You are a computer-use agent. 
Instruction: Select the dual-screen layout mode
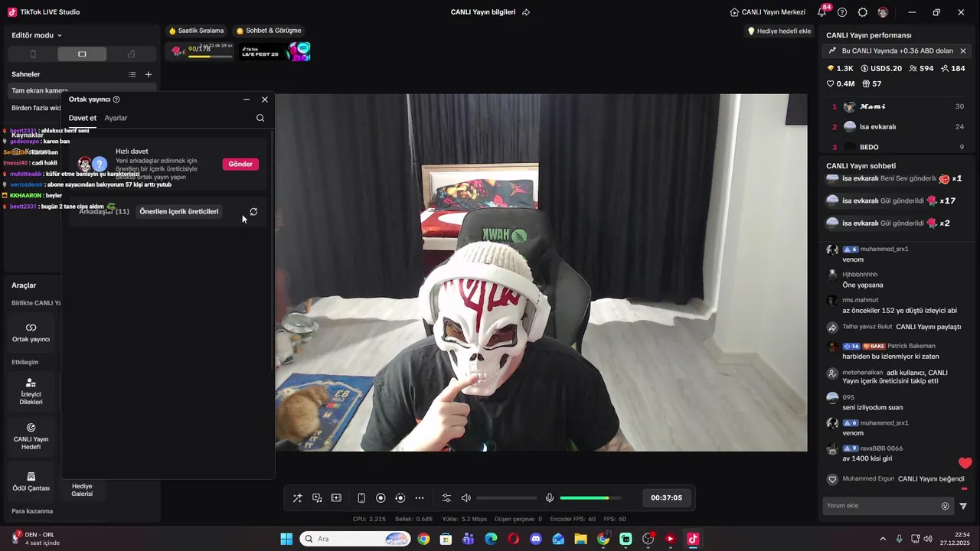131,54
